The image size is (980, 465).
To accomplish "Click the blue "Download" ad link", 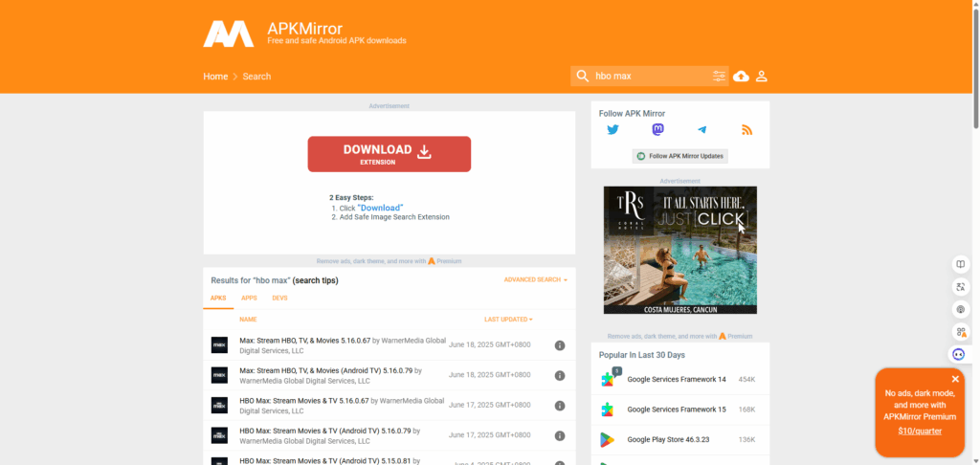I will 381,208.
